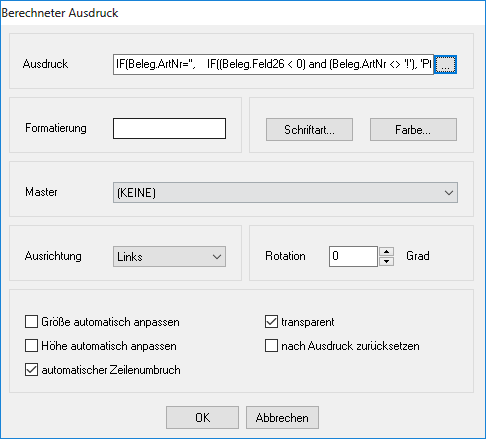
Task: Uncheck the transparent checkbox
Action: point(271,322)
